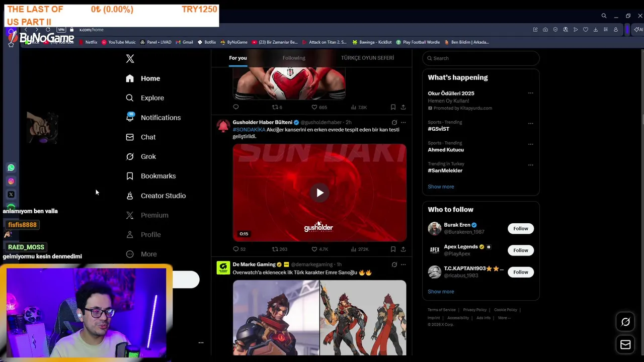Show more trends under What's happening
The width and height of the screenshot is (644, 362).
click(x=441, y=187)
